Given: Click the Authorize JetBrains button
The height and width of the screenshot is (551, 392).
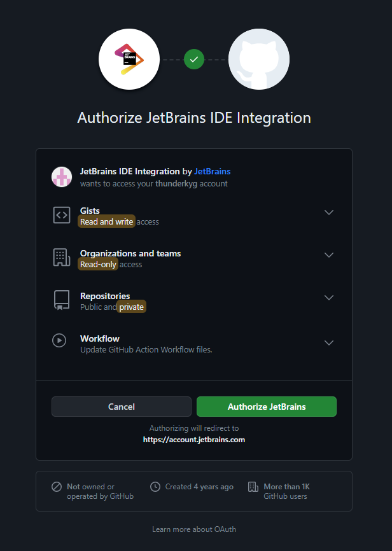Looking at the screenshot, I should pos(267,407).
